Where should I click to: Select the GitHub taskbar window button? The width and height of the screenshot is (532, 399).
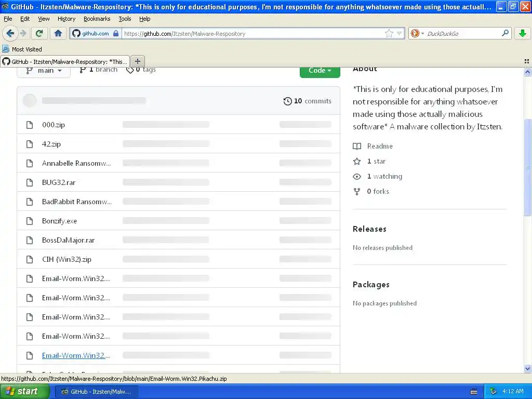point(96,392)
